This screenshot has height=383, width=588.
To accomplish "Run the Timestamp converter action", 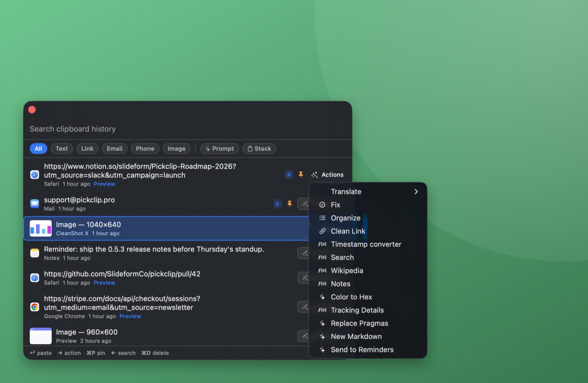I will (368, 244).
